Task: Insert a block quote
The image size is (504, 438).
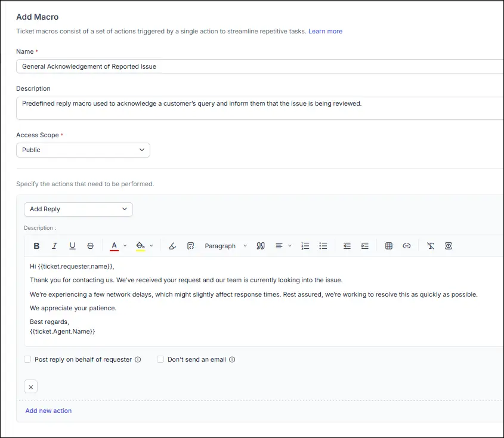Action: tap(261, 246)
